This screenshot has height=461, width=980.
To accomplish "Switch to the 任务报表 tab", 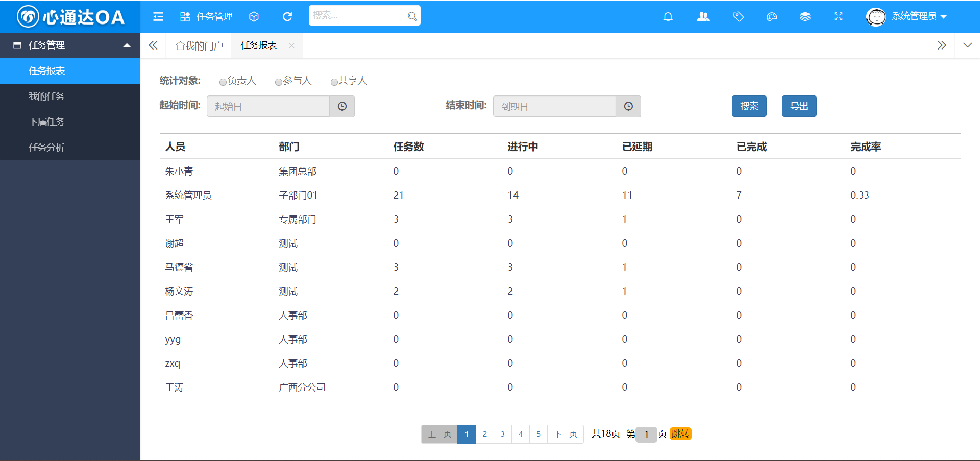I will click(x=259, y=45).
